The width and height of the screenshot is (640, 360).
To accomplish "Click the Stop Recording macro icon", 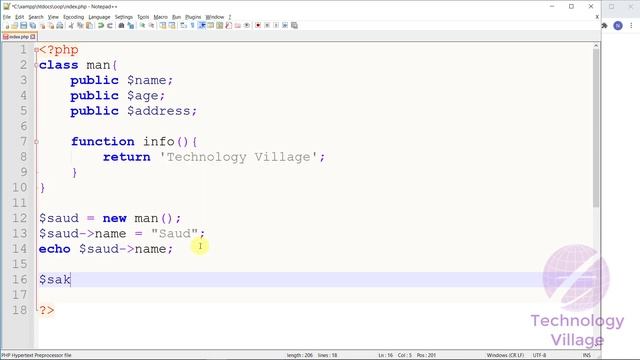I will coord(267,26).
